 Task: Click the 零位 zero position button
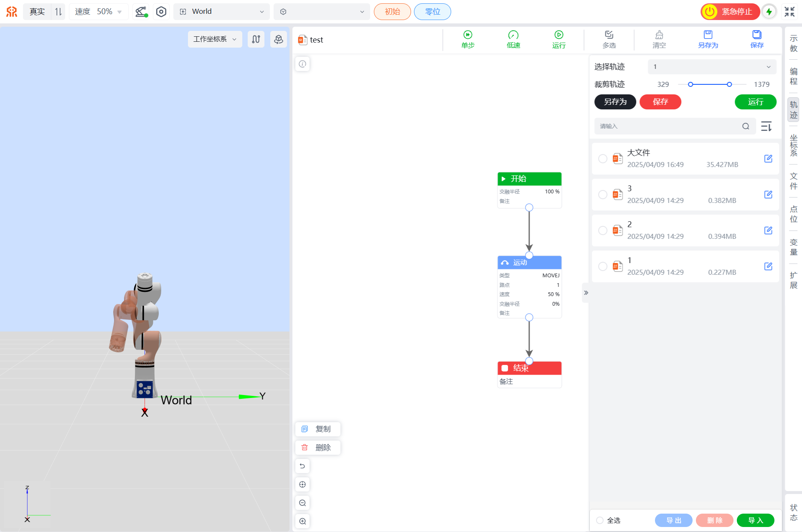click(x=432, y=12)
